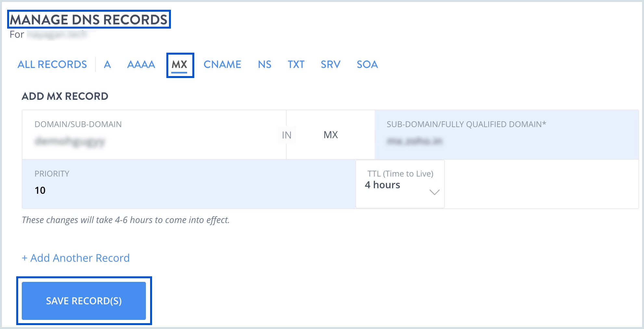The height and width of the screenshot is (329, 644).
Task: Click the ADD MX RECORD section title
Action: click(x=65, y=96)
